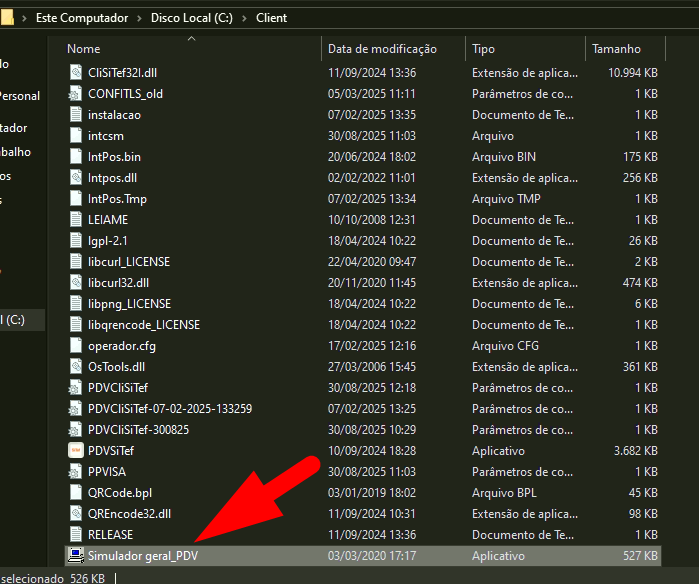Go to Este Computador in the breadcrumb
The height and width of the screenshot is (584, 699).
coord(82,18)
